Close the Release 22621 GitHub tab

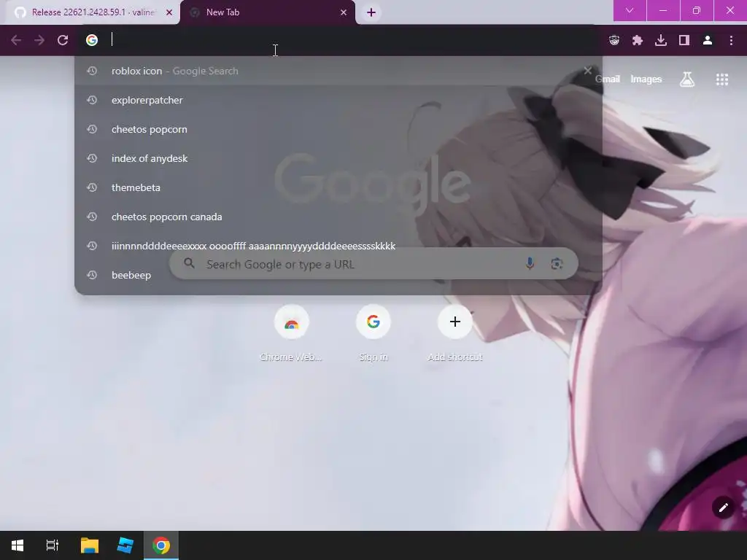(169, 12)
